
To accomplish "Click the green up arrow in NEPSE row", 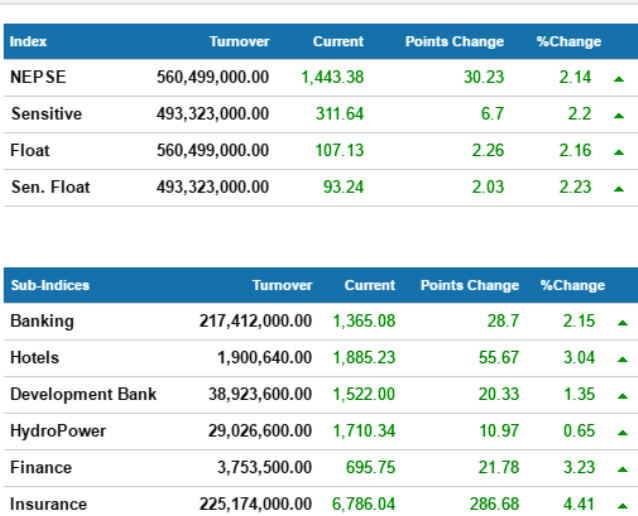I will 618,79.
